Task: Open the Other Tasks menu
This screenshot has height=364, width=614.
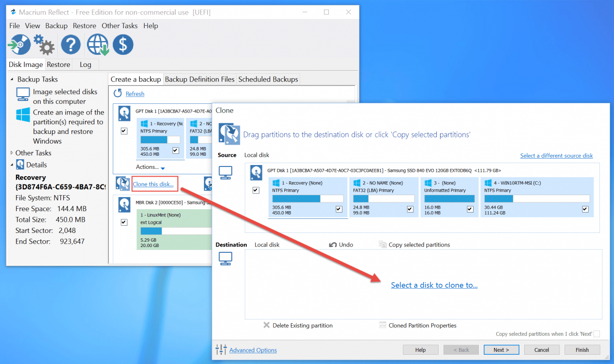Action: click(x=119, y=26)
